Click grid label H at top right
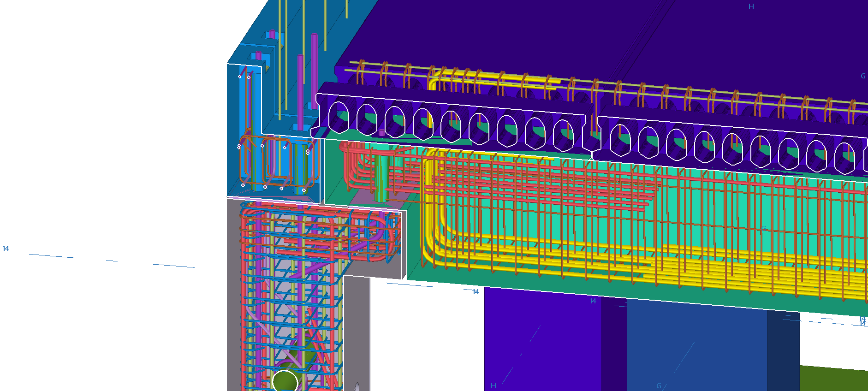Screen dimensions: 868x391 [751, 6]
